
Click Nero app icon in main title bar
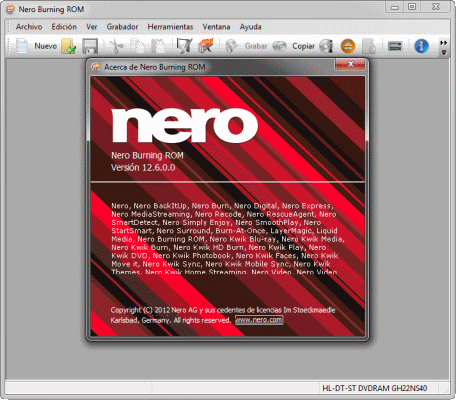tap(10, 9)
